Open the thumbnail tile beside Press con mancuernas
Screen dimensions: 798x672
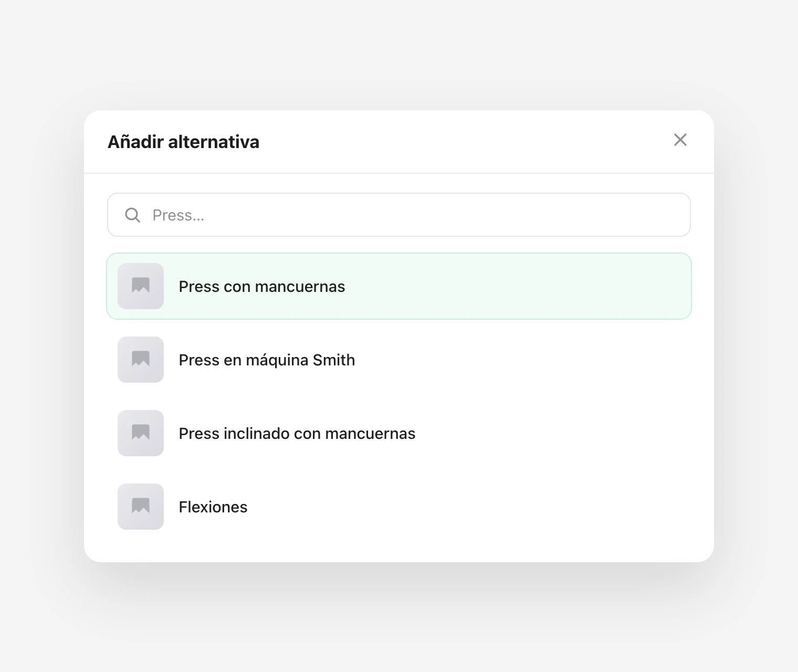141,286
